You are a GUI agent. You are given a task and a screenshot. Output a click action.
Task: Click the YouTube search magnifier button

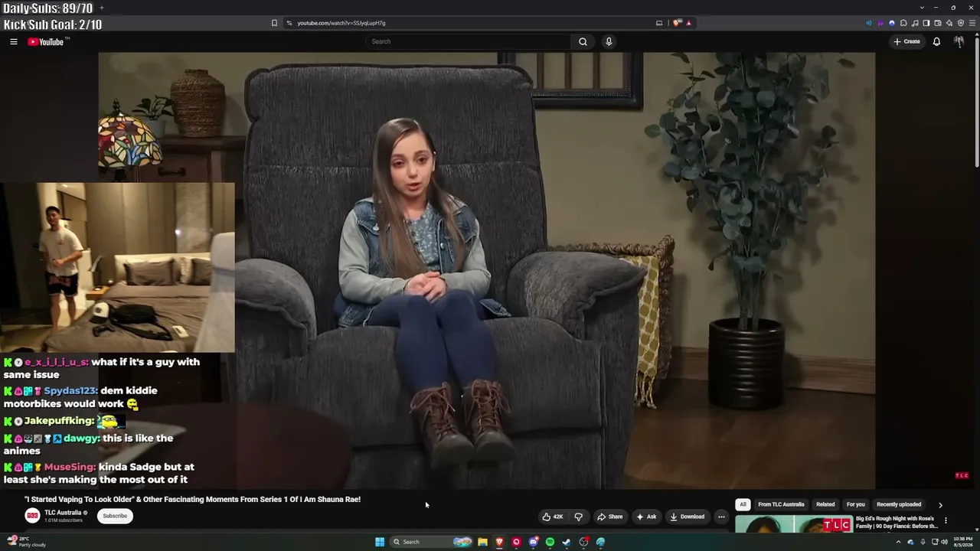(x=583, y=41)
